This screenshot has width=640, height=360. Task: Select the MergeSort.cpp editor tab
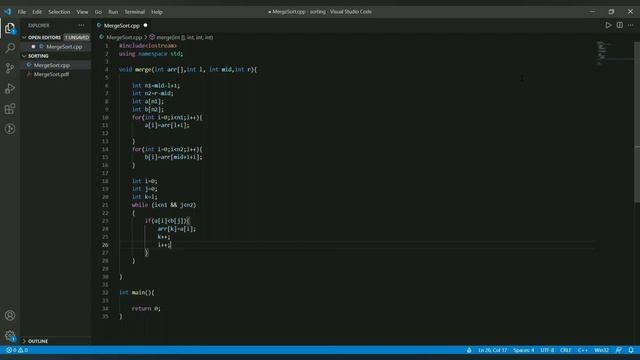(122, 25)
